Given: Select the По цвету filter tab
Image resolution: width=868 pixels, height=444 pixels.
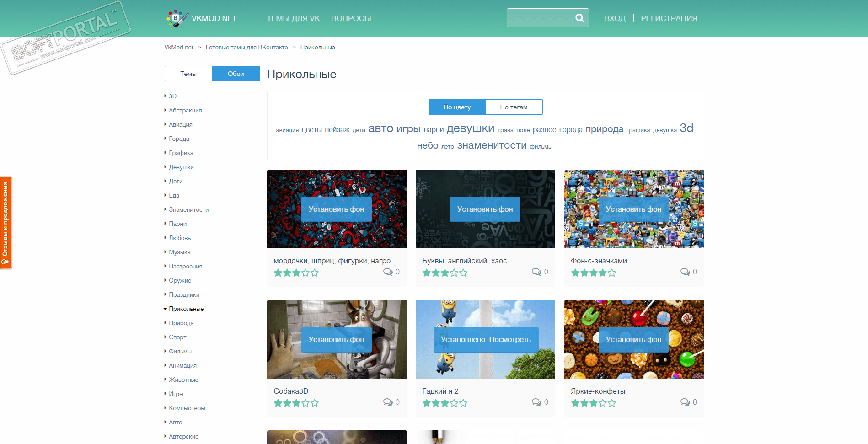Looking at the screenshot, I should coord(457,107).
